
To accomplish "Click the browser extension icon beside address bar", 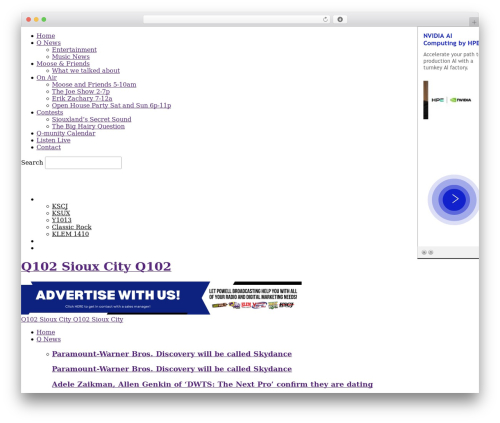I will (x=340, y=19).
